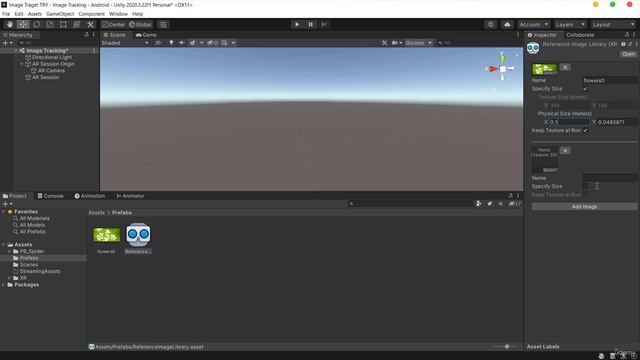
Task: Lock the Inspector panel
Action: point(627,35)
